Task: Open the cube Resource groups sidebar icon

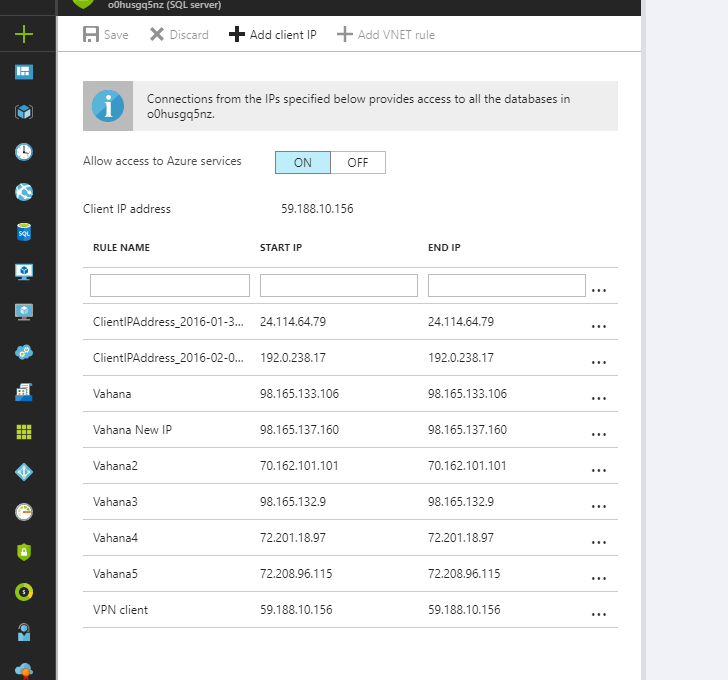Action: click(24, 112)
